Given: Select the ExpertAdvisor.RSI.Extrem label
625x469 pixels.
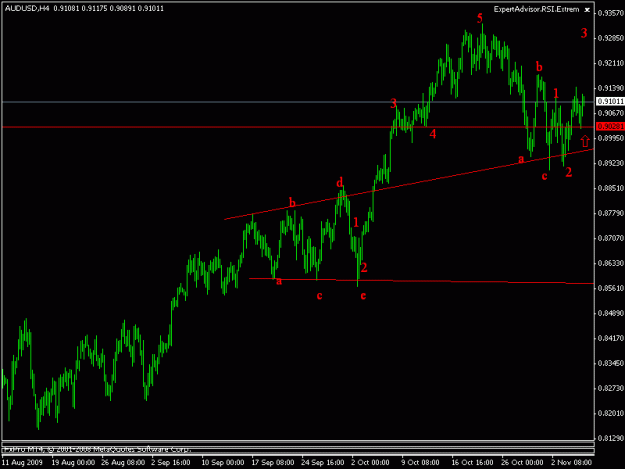Looking at the screenshot, I should point(536,9).
